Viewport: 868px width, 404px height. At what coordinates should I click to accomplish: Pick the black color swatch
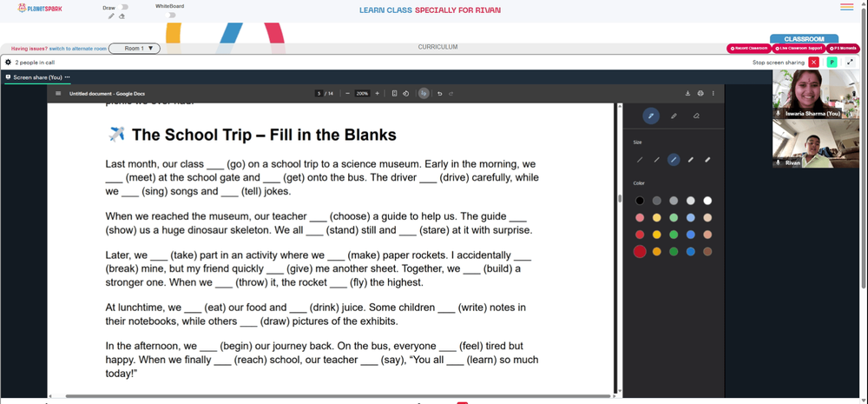click(640, 201)
